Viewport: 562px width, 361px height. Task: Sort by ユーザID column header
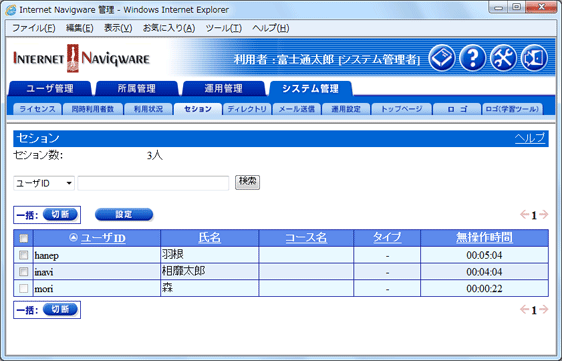103,238
